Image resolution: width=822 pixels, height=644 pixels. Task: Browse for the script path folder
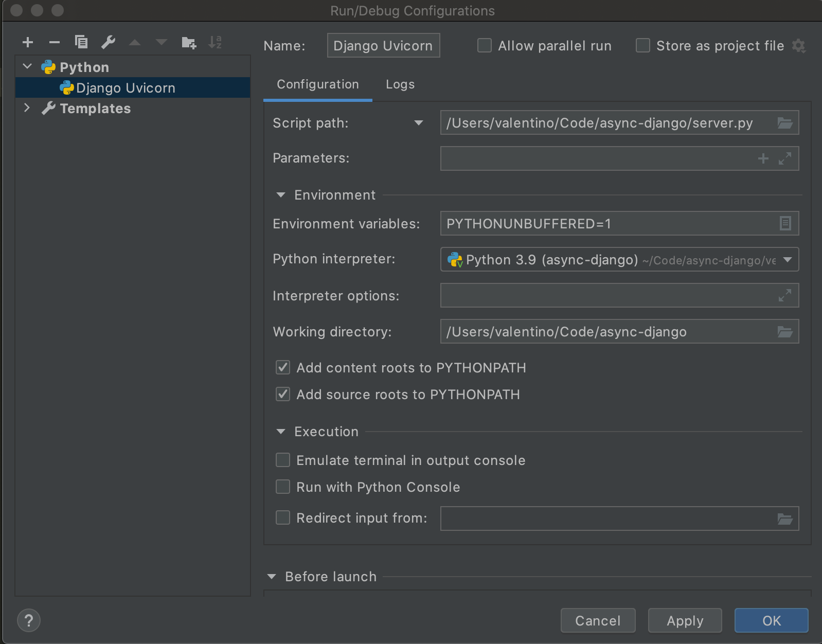784,123
